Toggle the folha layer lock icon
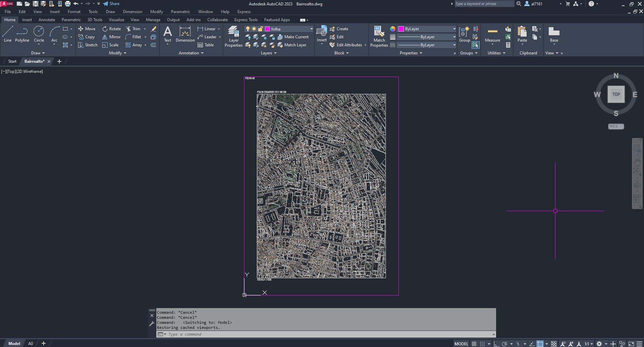 tap(260, 29)
